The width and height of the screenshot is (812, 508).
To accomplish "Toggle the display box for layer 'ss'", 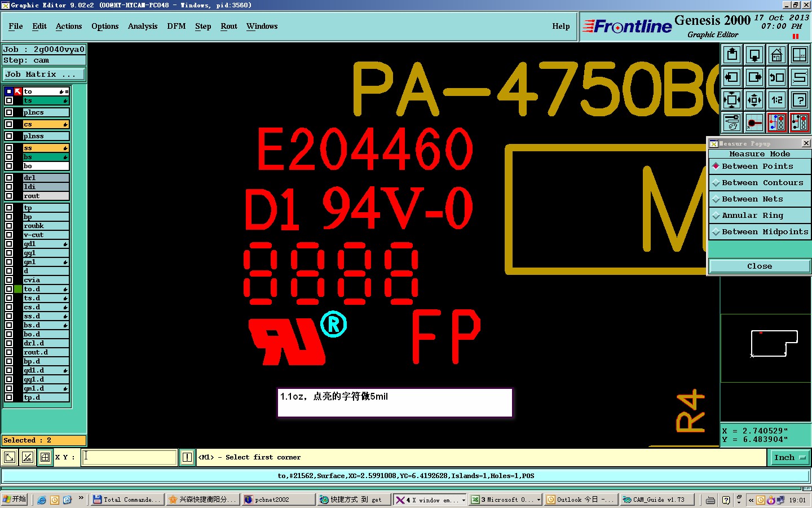I will point(9,148).
